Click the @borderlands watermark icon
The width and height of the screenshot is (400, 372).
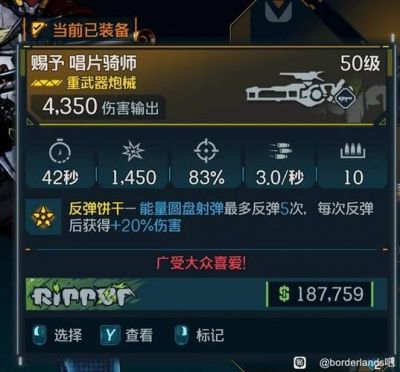point(299,362)
